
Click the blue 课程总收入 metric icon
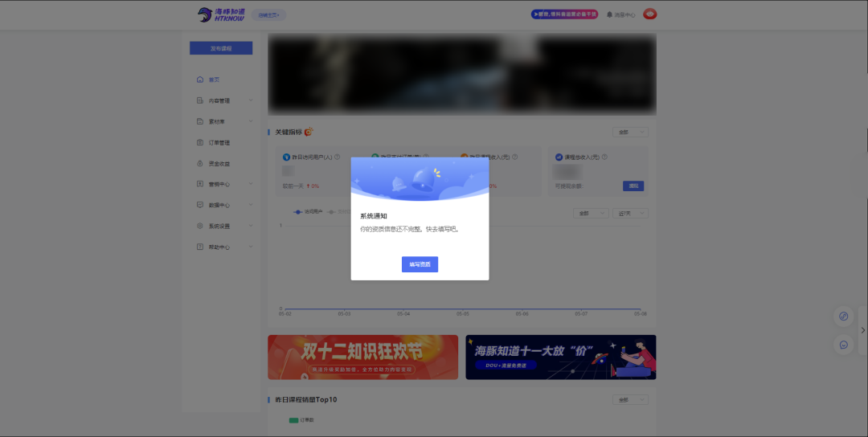click(559, 157)
